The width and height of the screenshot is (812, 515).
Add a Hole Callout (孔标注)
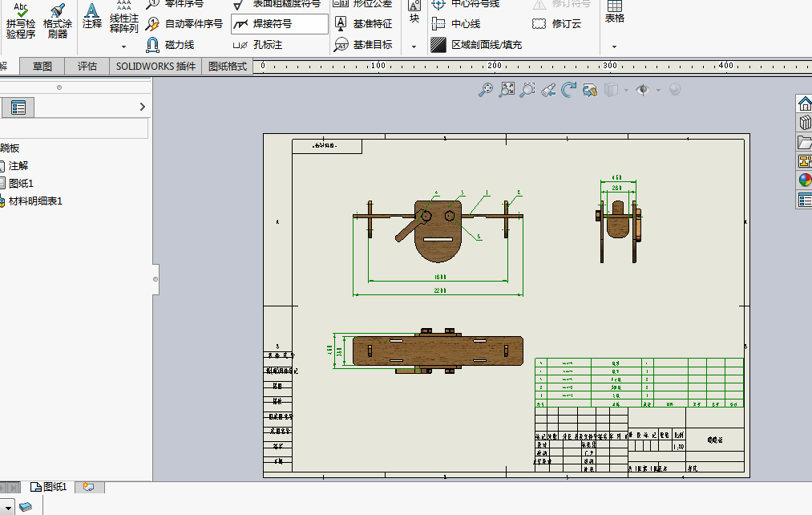click(258, 45)
